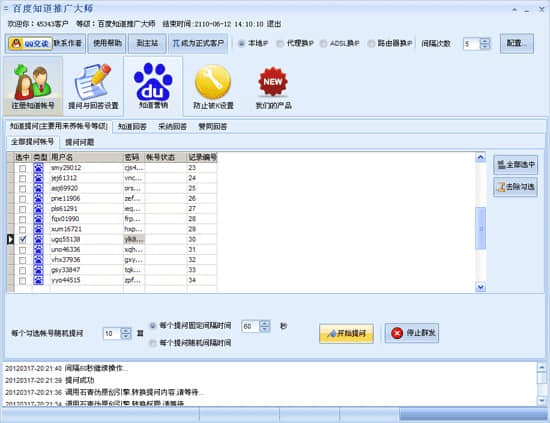Click log panel scrollbar up arrow

(x=542, y=367)
